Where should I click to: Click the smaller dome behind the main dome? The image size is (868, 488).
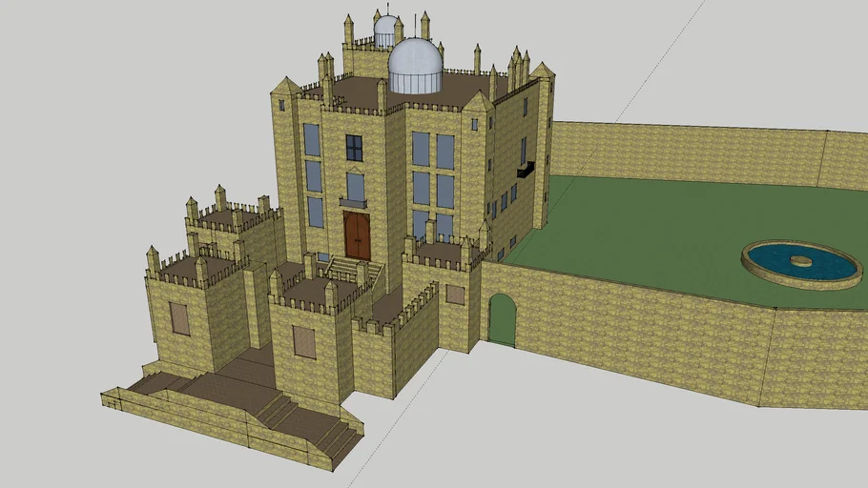[385, 30]
